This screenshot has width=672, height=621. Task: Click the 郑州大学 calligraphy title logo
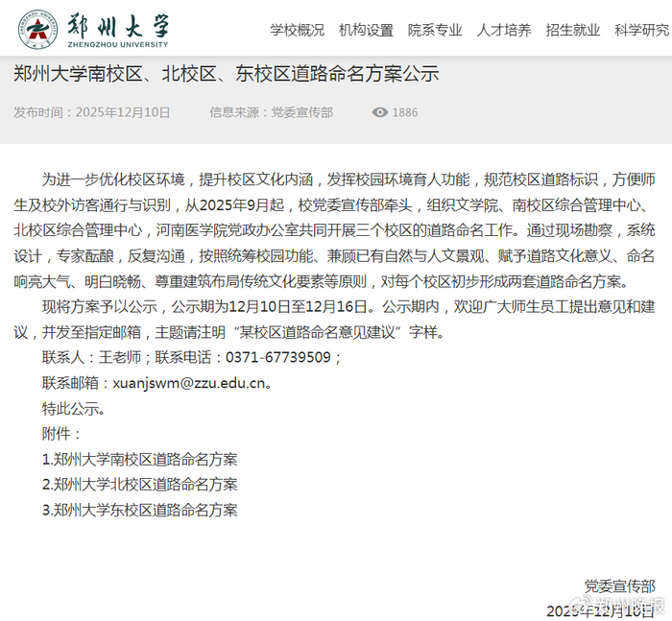pos(118,26)
